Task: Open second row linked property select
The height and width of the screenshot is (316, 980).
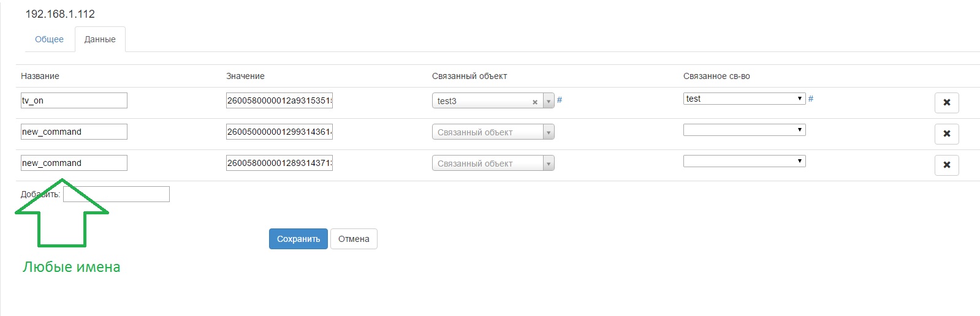Action: 744,130
